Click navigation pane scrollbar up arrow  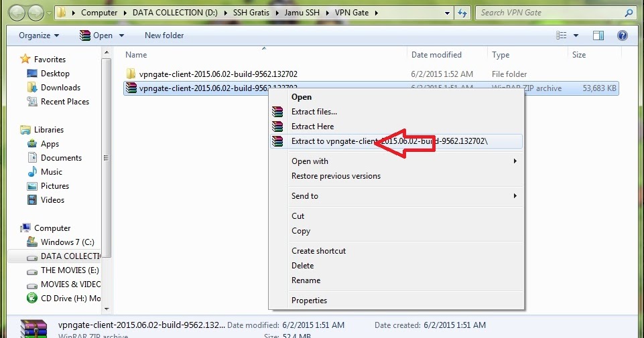pyautogui.click(x=107, y=52)
